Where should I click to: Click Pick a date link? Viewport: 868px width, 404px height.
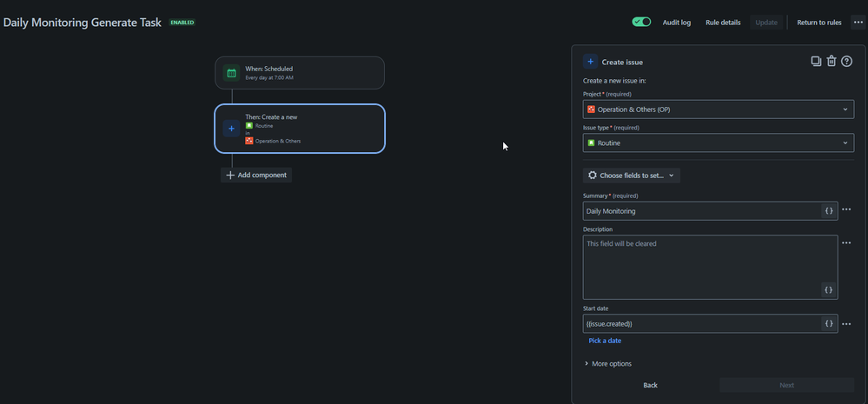point(605,341)
